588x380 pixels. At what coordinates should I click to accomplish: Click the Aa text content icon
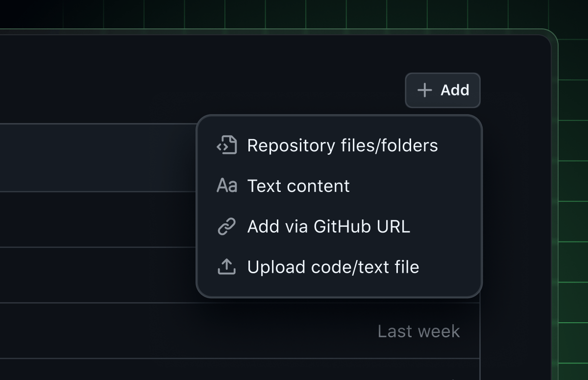(227, 186)
